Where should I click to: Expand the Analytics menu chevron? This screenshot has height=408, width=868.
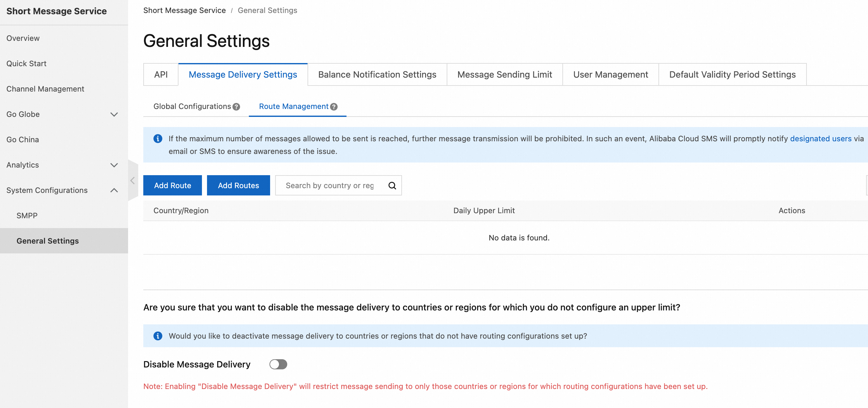point(114,165)
